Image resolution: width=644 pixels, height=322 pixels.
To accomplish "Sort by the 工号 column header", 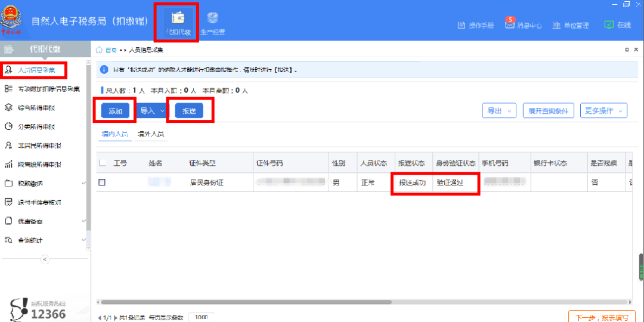I will [120, 163].
